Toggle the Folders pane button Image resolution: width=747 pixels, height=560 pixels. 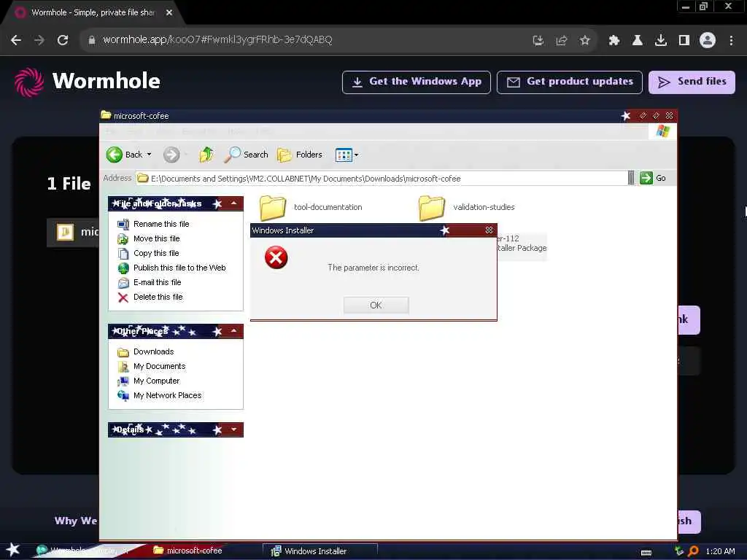300,155
